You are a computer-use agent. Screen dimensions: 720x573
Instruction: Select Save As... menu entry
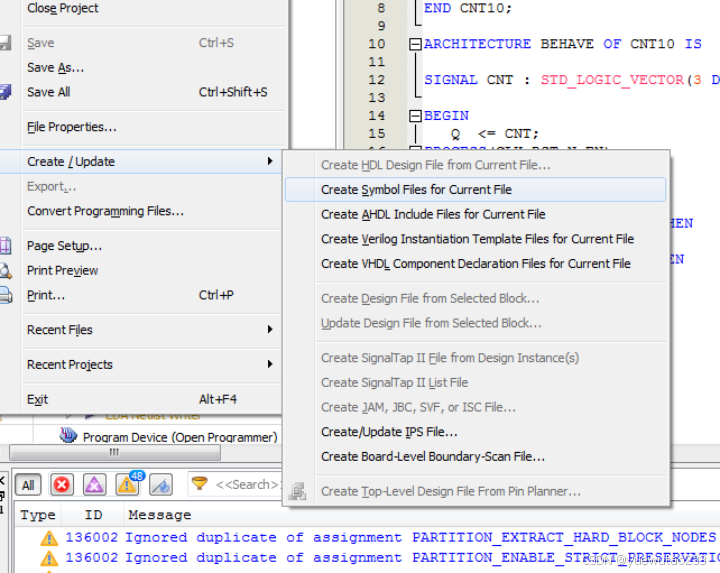[x=56, y=67]
